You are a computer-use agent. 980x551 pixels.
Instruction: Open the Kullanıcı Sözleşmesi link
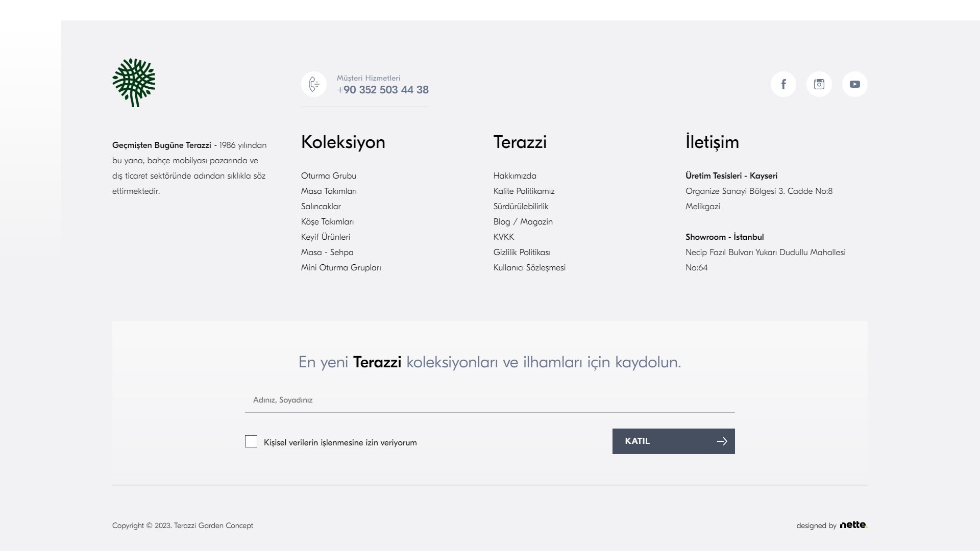(x=529, y=267)
